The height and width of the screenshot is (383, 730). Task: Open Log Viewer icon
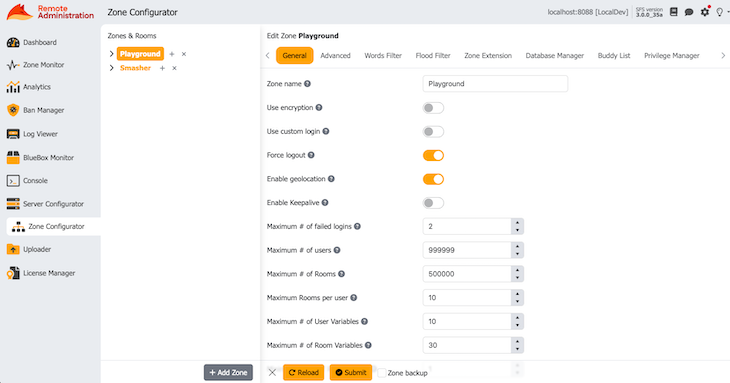pyautogui.click(x=13, y=134)
